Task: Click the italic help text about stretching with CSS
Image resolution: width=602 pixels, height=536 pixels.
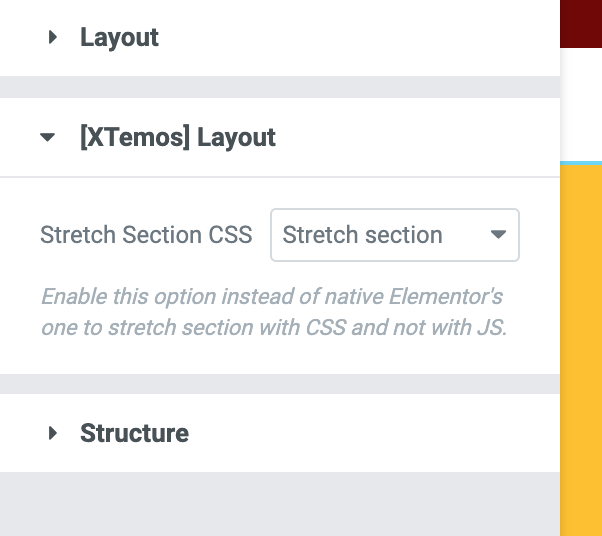Action: [272, 311]
